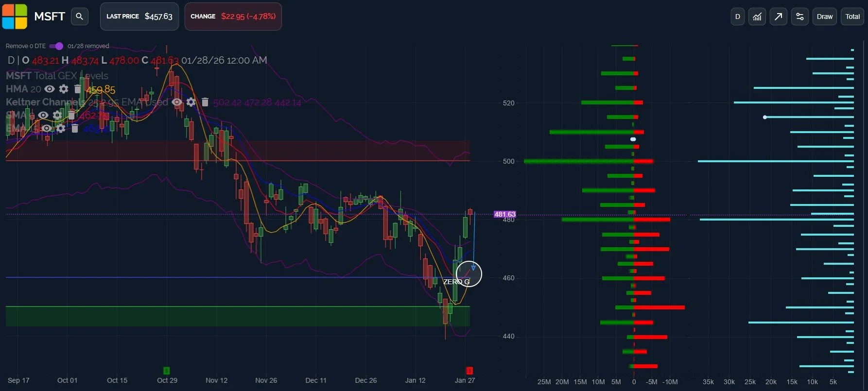
Task: Click the OHLC date 01/28/26 12:00 AM
Action: [224, 60]
